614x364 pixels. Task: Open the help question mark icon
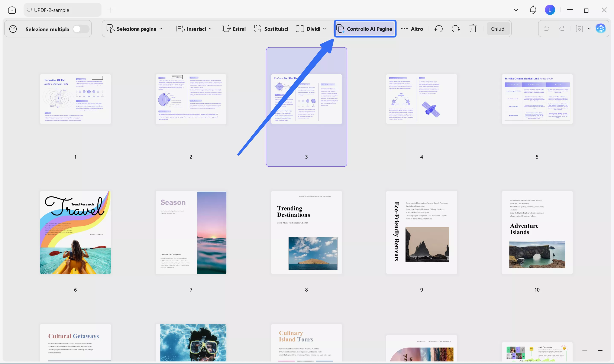13,29
